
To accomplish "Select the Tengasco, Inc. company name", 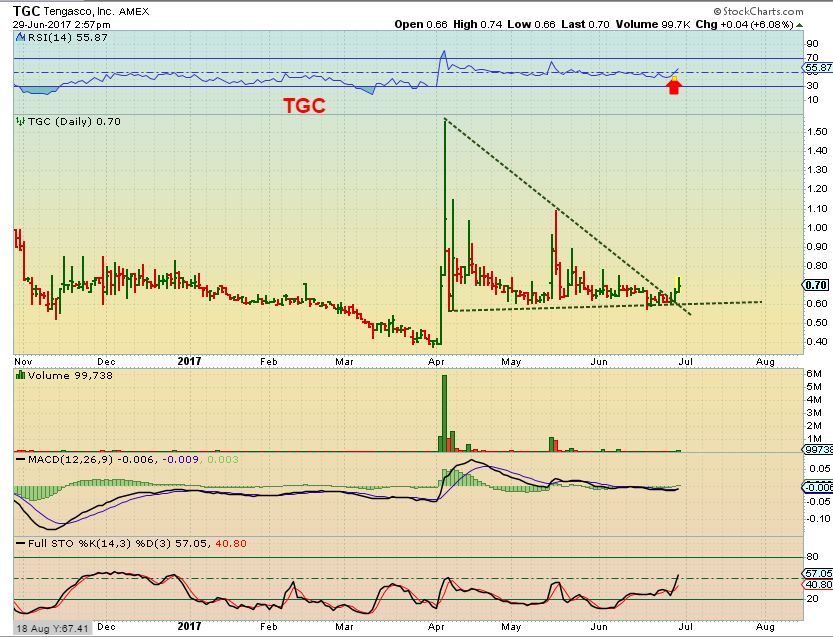I will [x=79, y=11].
